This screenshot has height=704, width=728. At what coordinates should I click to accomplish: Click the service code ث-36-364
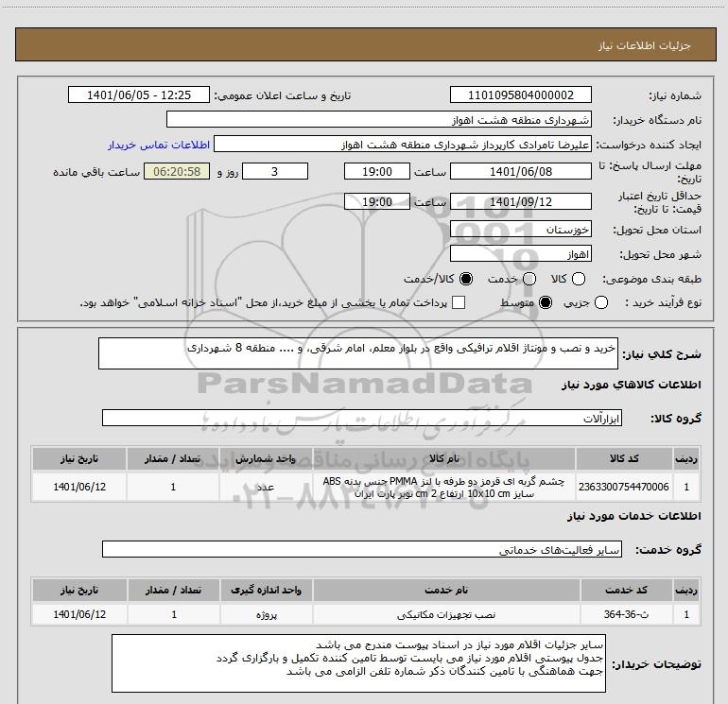point(626,614)
